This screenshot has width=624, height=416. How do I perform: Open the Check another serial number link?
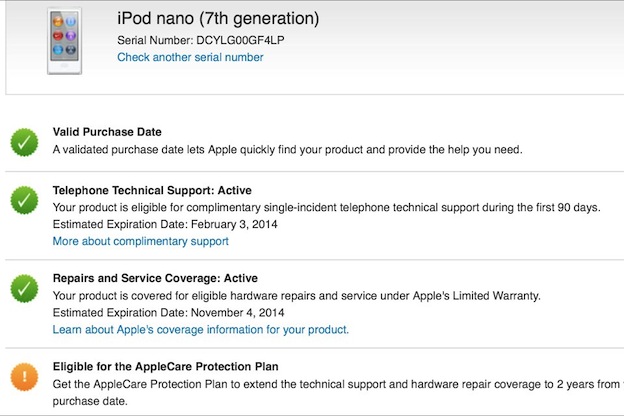point(190,57)
